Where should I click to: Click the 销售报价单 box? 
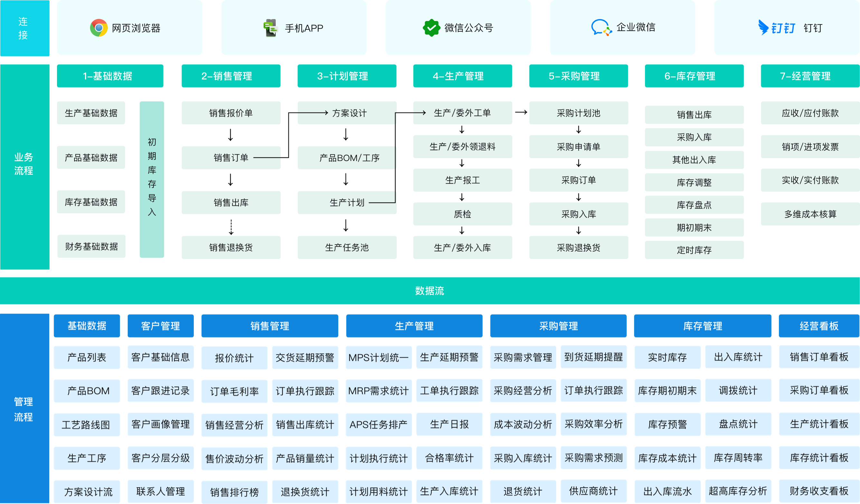pos(231,113)
